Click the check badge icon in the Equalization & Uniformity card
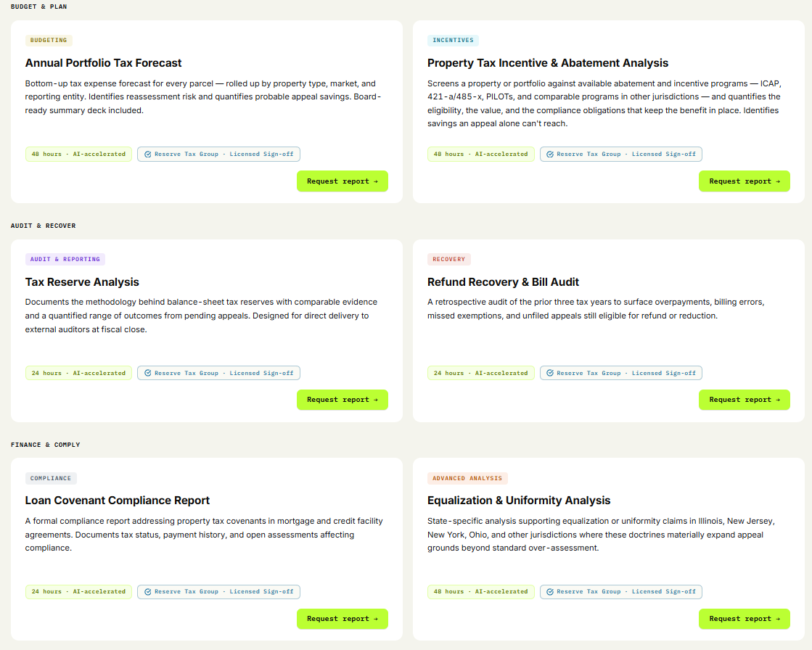This screenshot has width=812, height=650. [550, 592]
